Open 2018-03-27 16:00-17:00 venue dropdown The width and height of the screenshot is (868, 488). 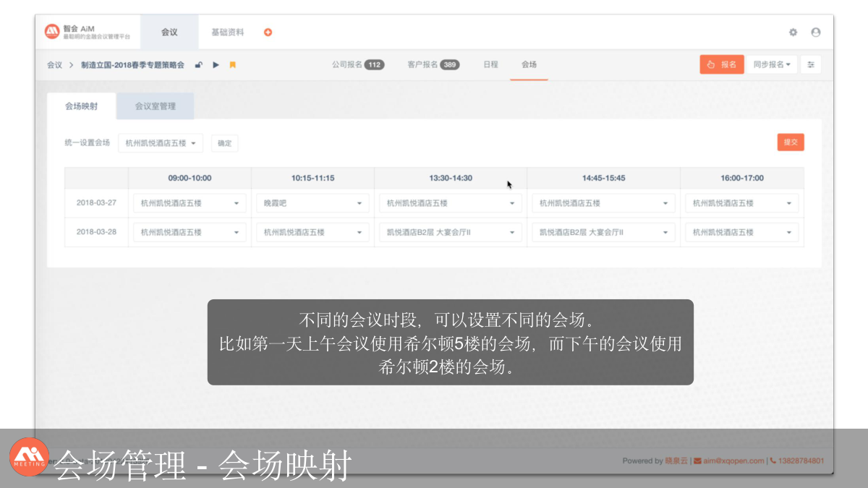pyautogui.click(x=741, y=203)
